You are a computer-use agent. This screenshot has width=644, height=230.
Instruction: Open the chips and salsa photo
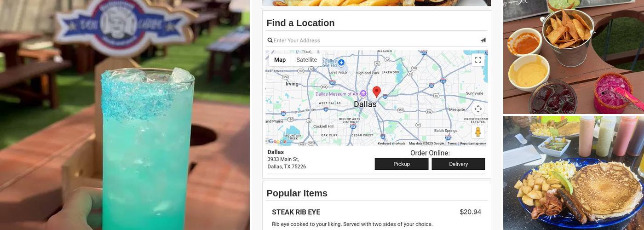click(x=574, y=57)
